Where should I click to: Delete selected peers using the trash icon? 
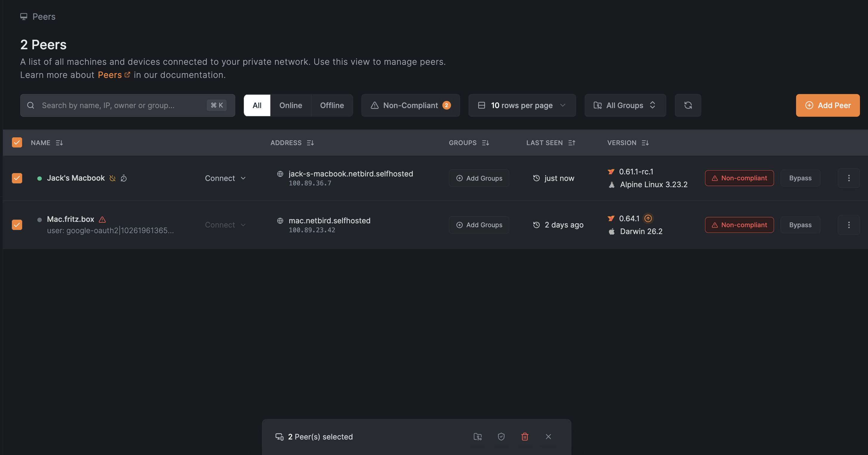click(x=525, y=437)
